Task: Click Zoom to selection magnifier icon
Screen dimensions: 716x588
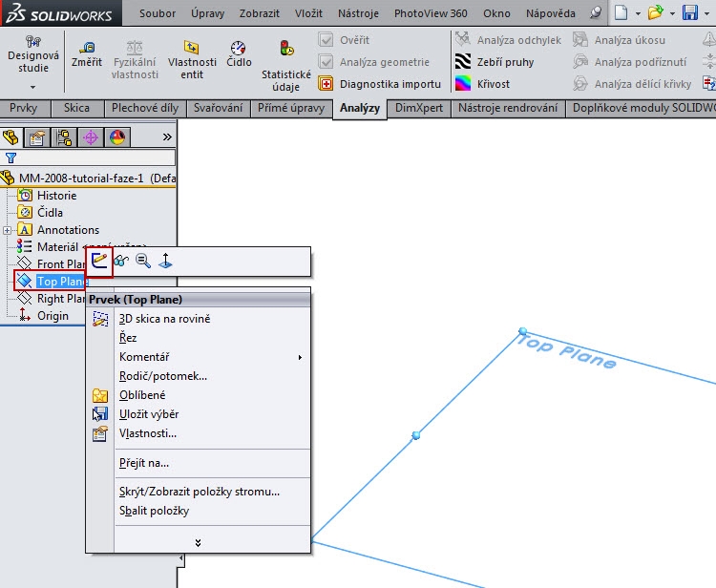Action: tap(143, 262)
